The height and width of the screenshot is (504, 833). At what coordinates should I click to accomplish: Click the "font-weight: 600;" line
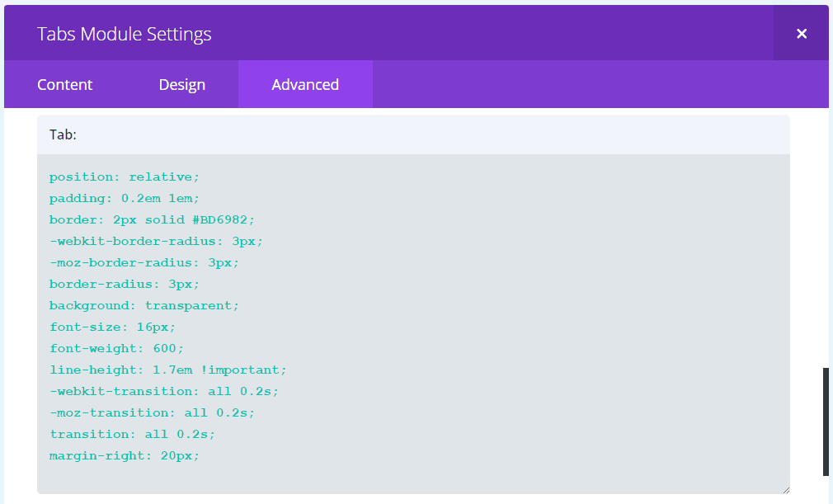click(x=117, y=348)
